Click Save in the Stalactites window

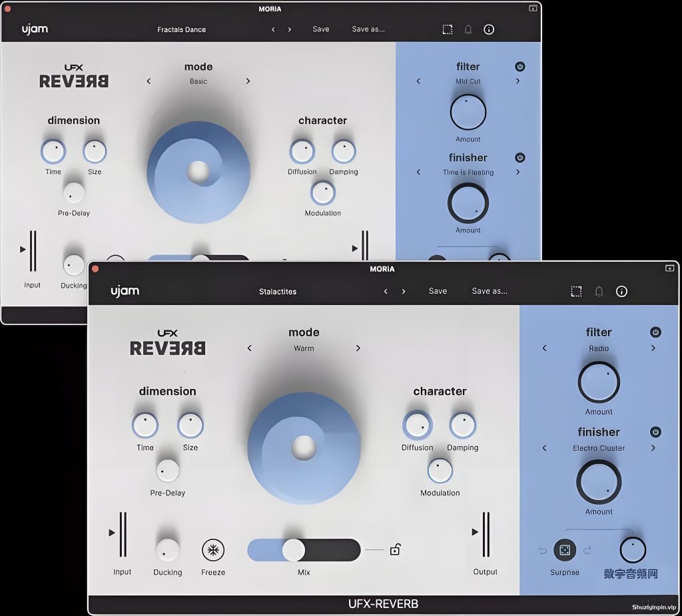438,291
